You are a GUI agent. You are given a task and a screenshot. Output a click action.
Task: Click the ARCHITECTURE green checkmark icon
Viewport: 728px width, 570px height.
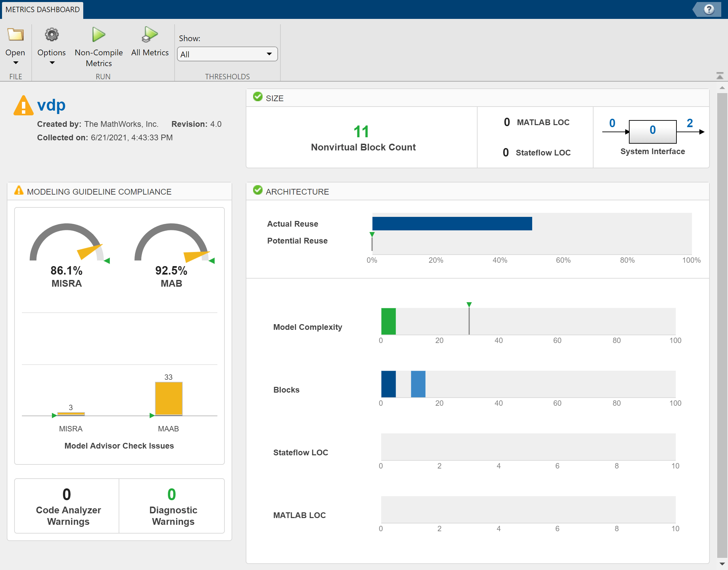258,191
